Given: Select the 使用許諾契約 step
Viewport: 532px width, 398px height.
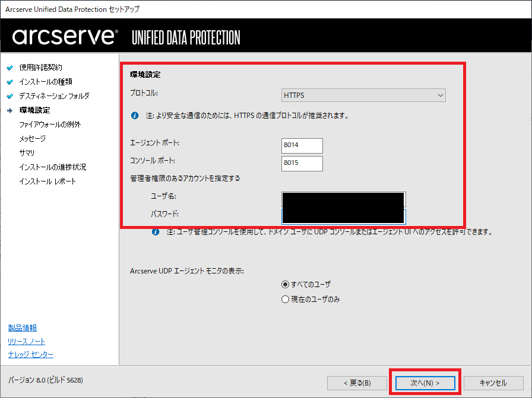Looking at the screenshot, I should click(x=41, y=68).
